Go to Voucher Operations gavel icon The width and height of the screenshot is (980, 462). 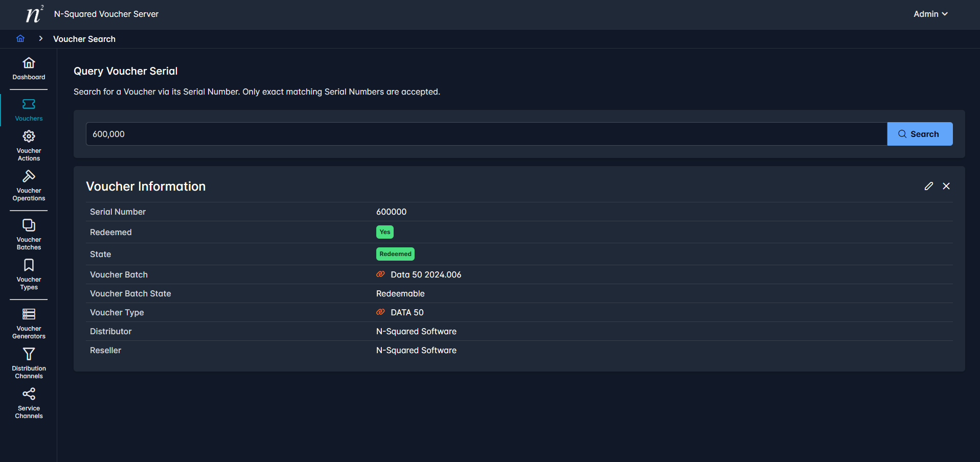[29, 176]
